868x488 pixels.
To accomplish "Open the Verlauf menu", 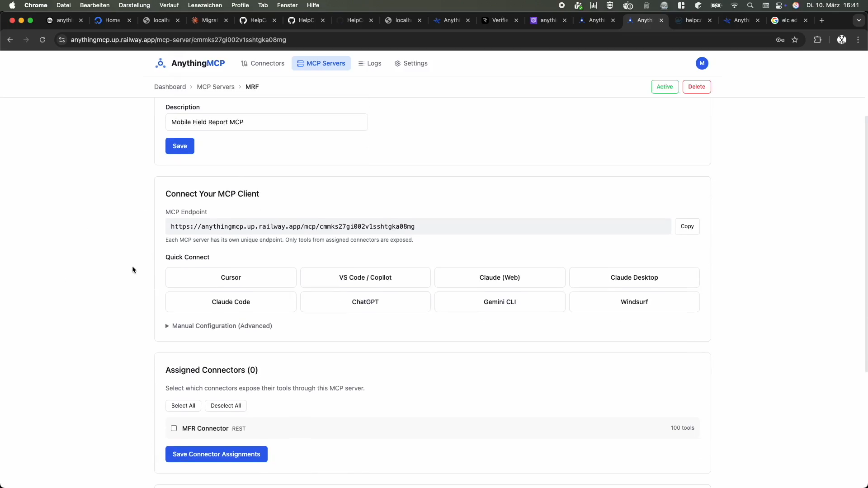I will pyautogui.click(x=169, y=5).
